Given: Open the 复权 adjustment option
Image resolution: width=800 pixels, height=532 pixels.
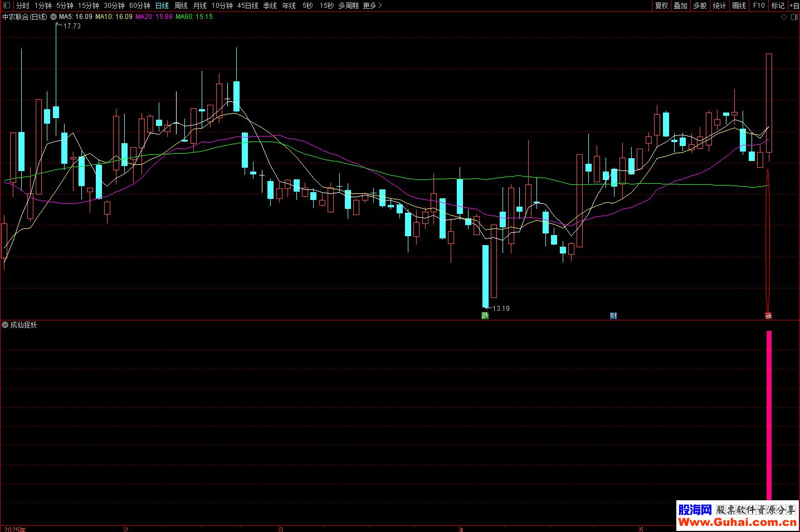Looking at the screenshot, I should (661, 6).
